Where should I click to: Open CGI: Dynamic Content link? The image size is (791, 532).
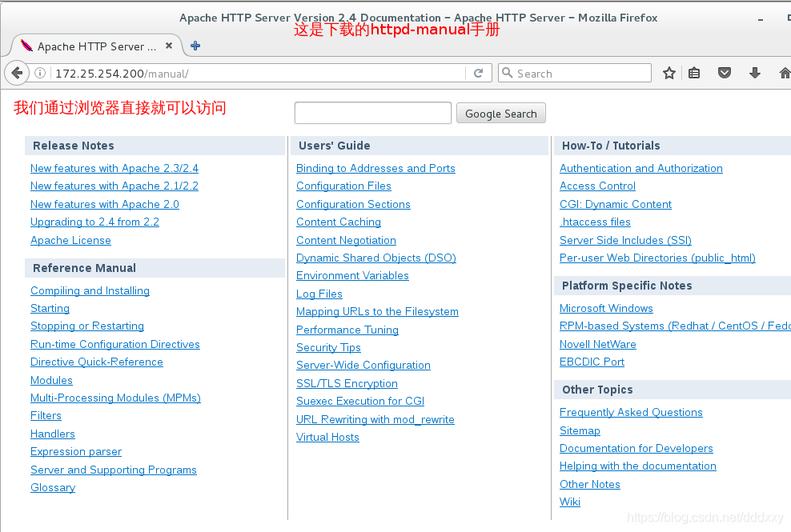[x=616, y=204]
